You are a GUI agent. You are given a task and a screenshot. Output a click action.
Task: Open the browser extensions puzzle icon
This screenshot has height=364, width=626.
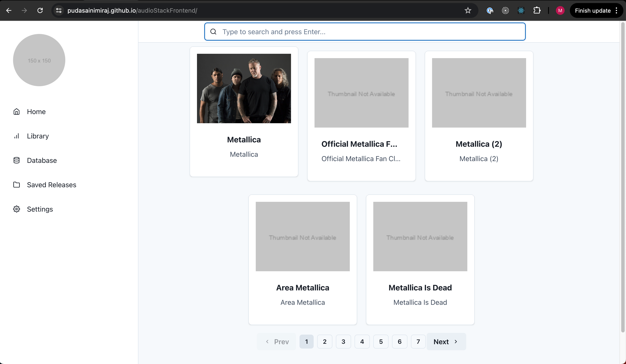537,10
